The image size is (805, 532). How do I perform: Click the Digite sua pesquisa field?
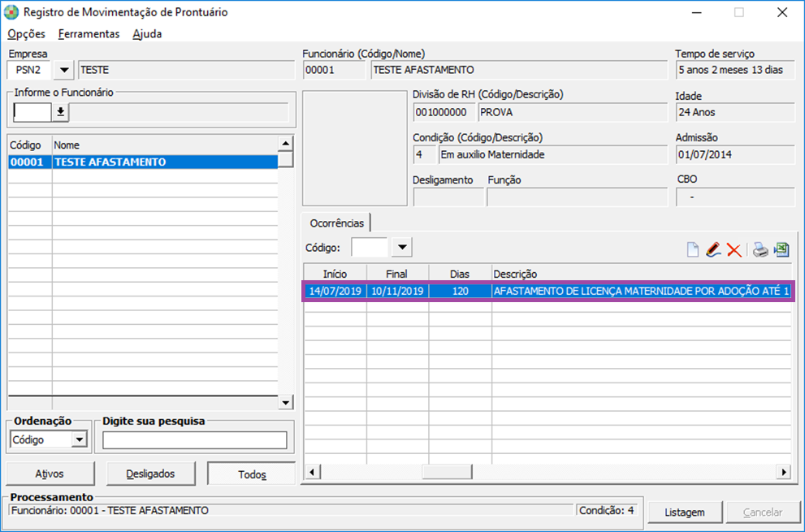[x=195, y=440]
